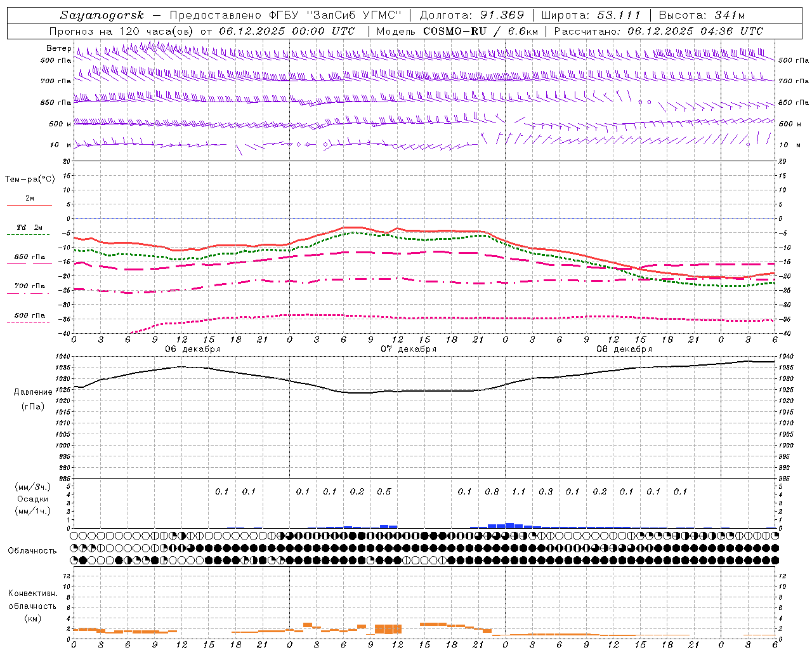Click the 'Давление' pressure panel label

tap(33, 392)
